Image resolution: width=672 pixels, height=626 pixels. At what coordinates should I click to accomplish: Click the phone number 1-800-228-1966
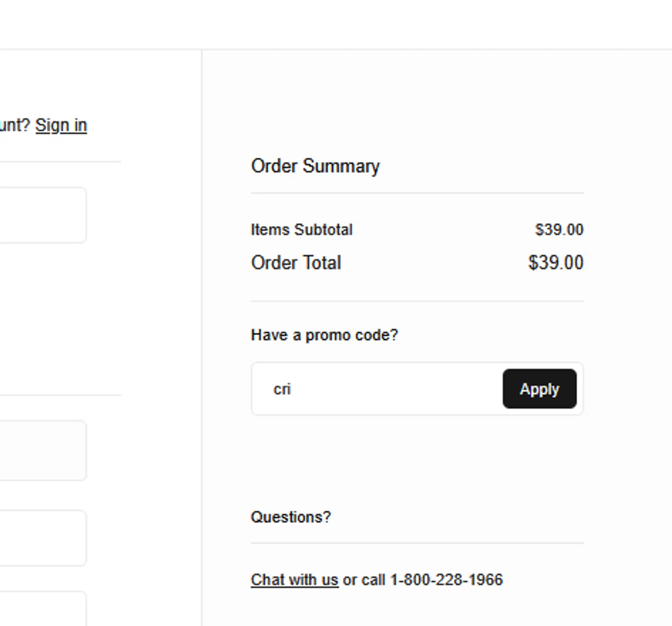[446, 579]
